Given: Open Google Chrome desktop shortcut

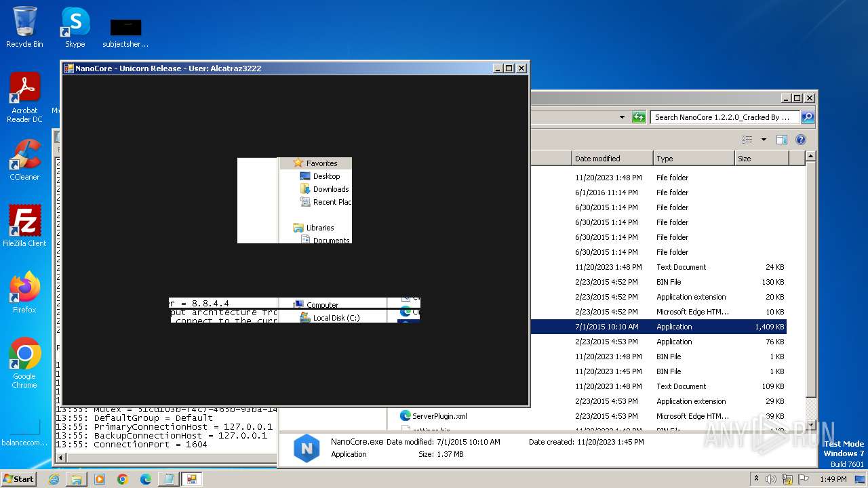Looking at the screenshot, I should pos(24,363).
